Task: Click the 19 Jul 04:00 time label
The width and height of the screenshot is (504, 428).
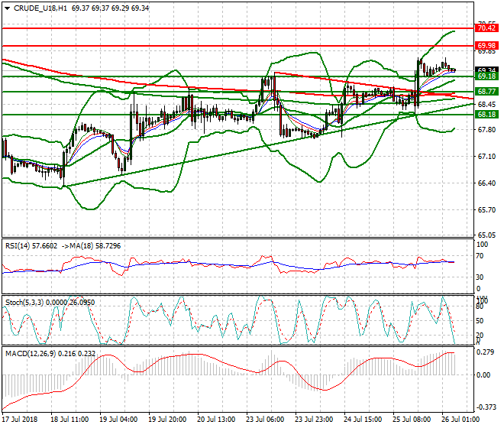Action: (118, 420)
